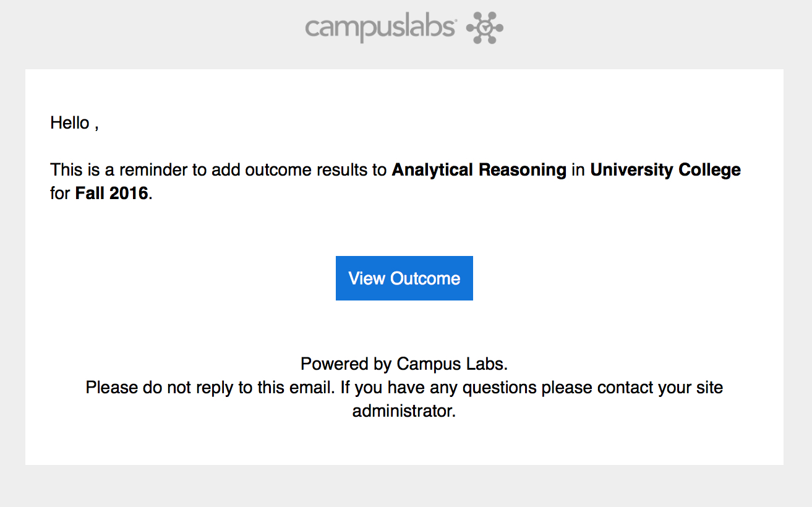Click the Hello greeting line
The image size is (812, 507).
click(74, 123)
